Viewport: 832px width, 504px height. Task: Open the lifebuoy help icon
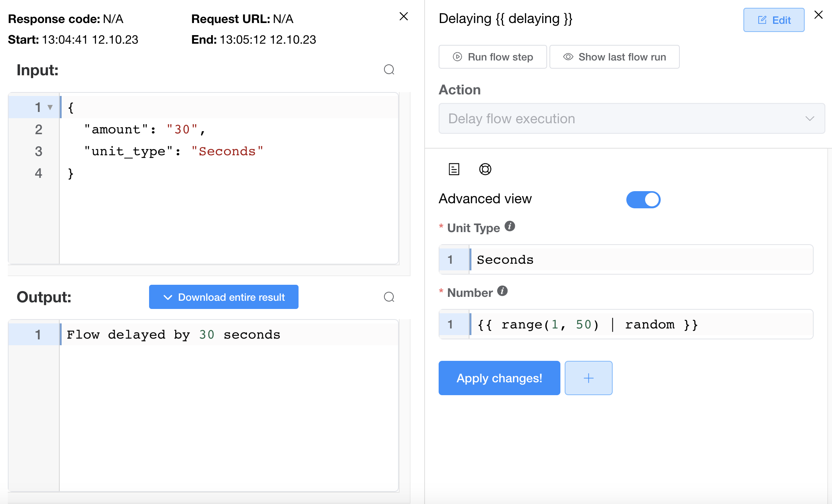tap(485, 169)
